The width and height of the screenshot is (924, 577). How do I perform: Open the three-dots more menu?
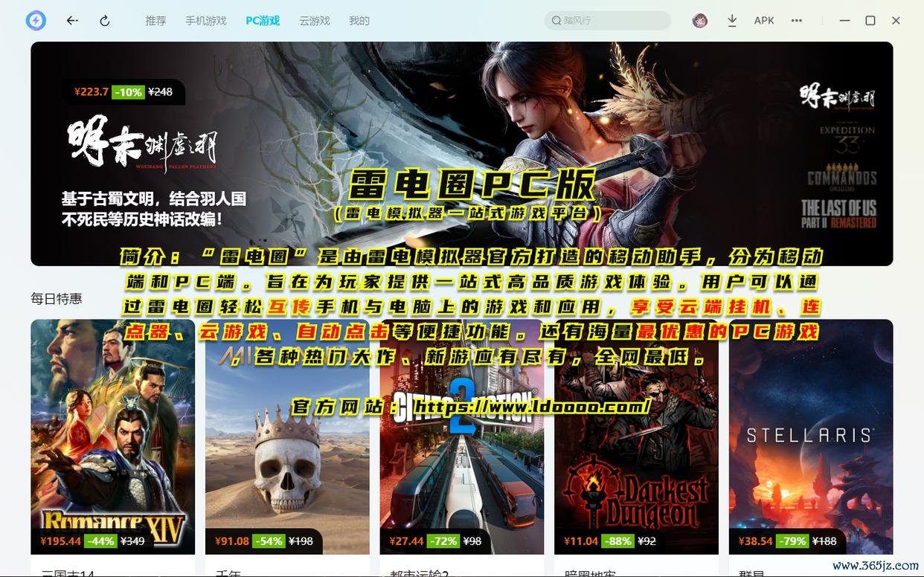(x=797, y=21)
